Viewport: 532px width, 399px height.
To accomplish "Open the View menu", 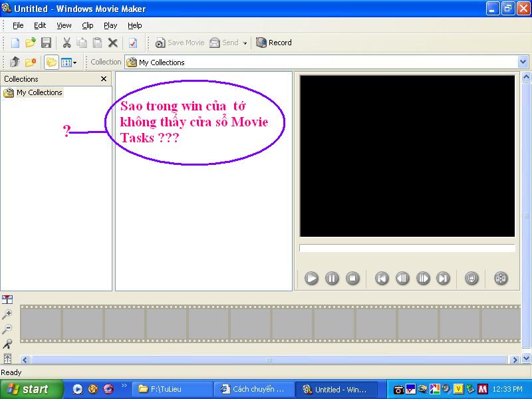I will pyautogui.click(x=64, y=25).
